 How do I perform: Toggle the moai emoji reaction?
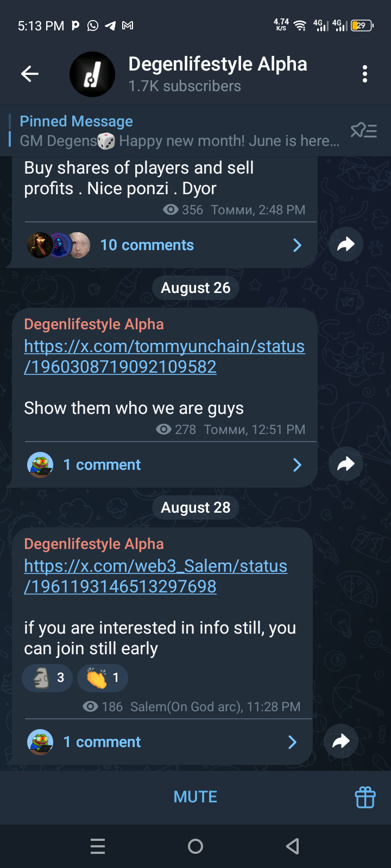point(47,678)
